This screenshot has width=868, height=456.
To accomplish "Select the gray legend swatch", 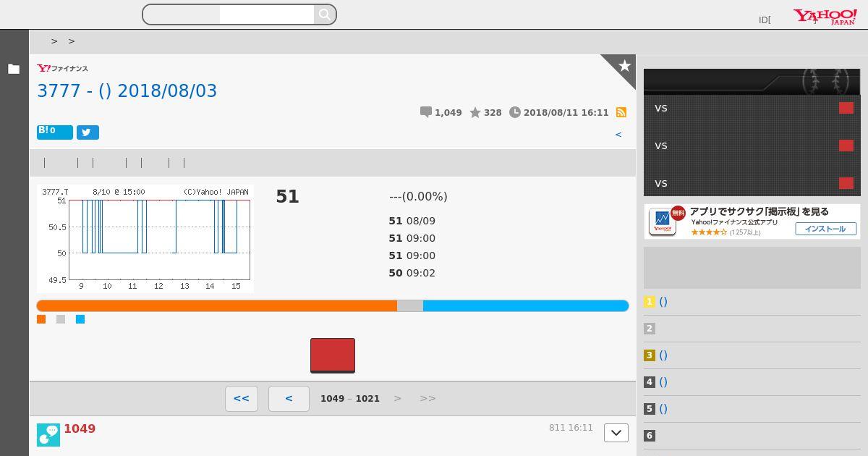I will 61,319.
